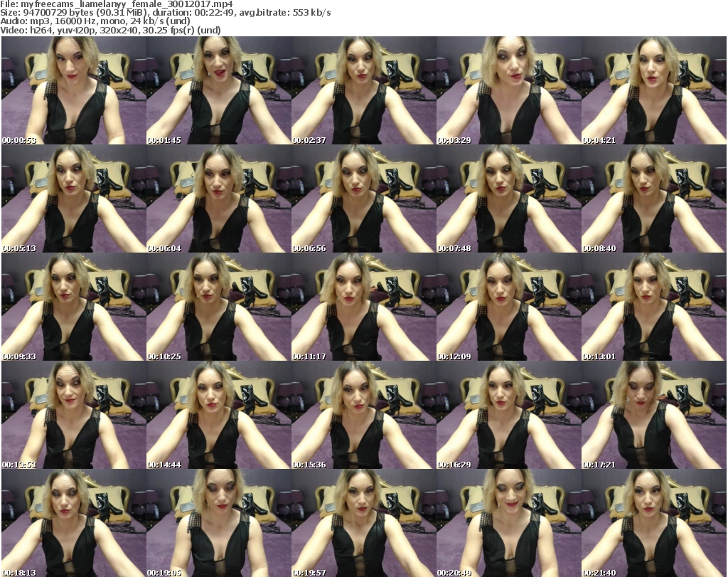Select the thumbnail at 00:13:01

coord(654,307)
